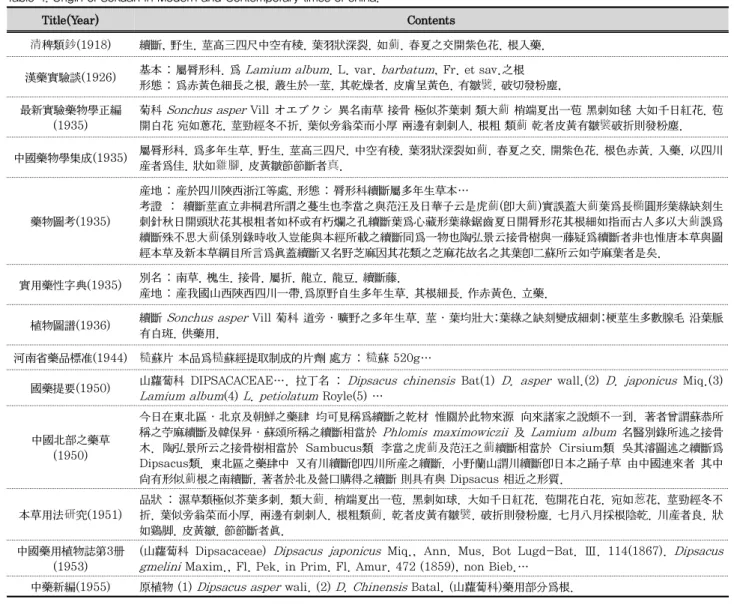Select the title cell '植物圖譜(1936)'

pos(70,325)
